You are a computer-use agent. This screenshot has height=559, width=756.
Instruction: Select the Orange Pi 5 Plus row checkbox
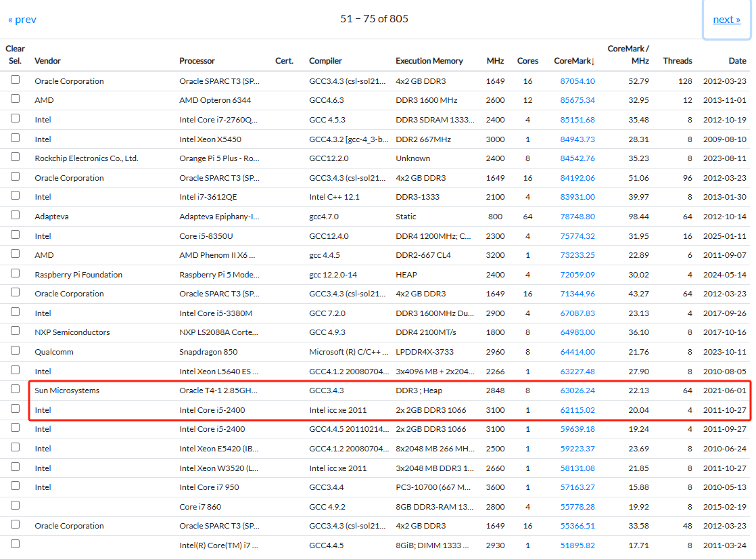[16, 157]
